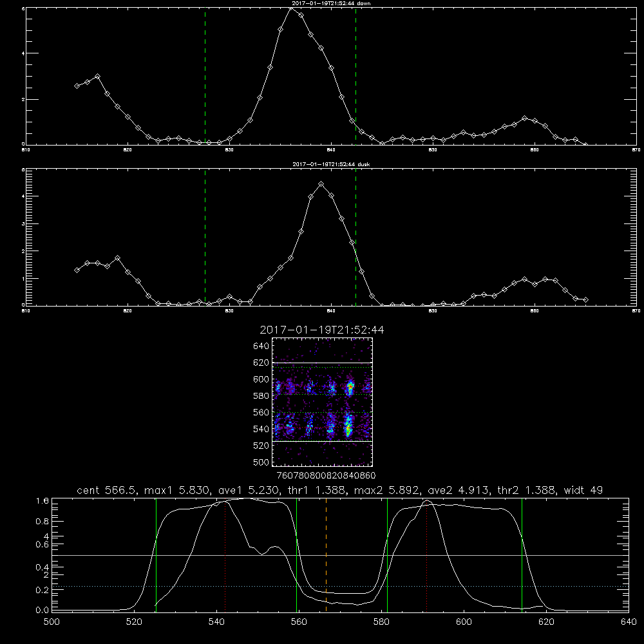Click y-axis label '540' of detector image
This screenshot has height=644, width=644.
click(261, 429)
